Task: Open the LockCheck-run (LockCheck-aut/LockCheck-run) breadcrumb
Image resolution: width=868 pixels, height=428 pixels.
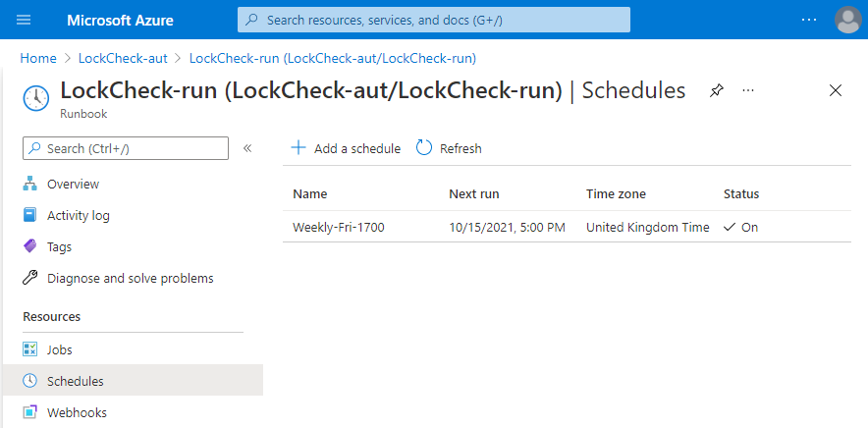Action: click(333, 58)
